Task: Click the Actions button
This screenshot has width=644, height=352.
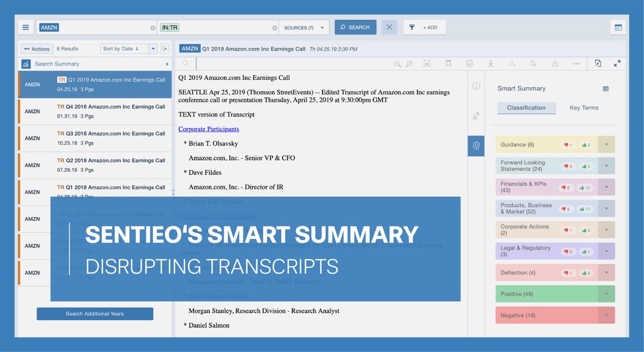Action: point(36,49)
